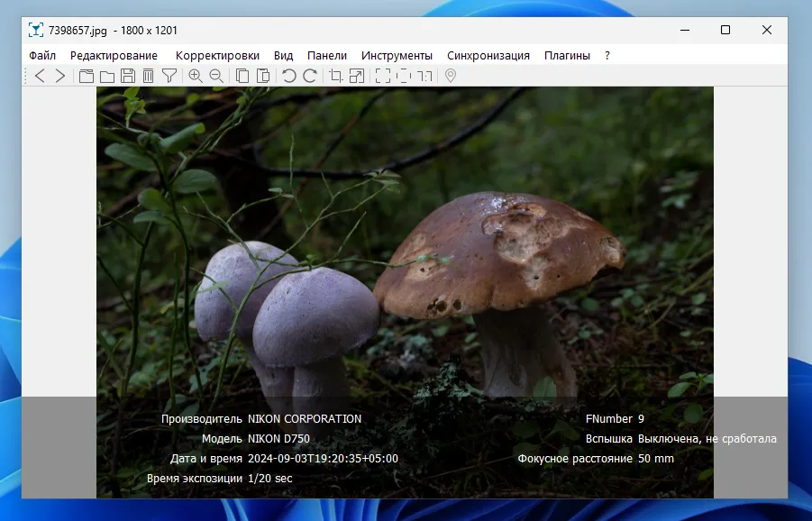Open the filter funnel icon

tap(169, 76)
